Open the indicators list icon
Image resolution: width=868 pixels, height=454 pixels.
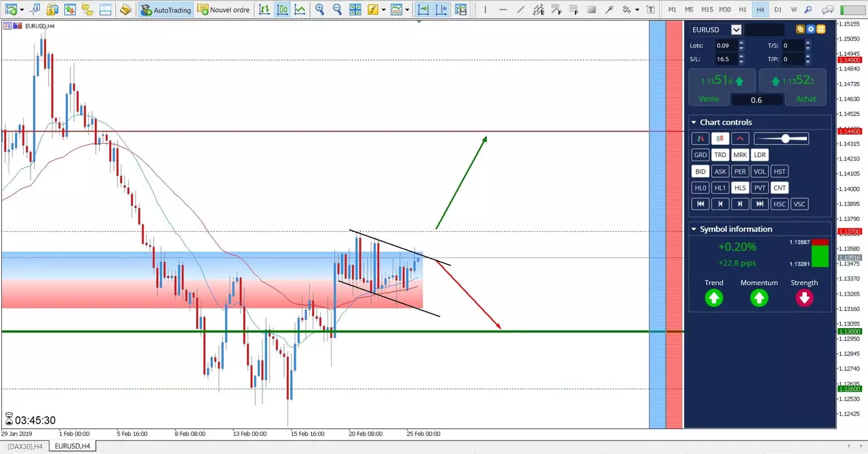click(x=373, y=9)
